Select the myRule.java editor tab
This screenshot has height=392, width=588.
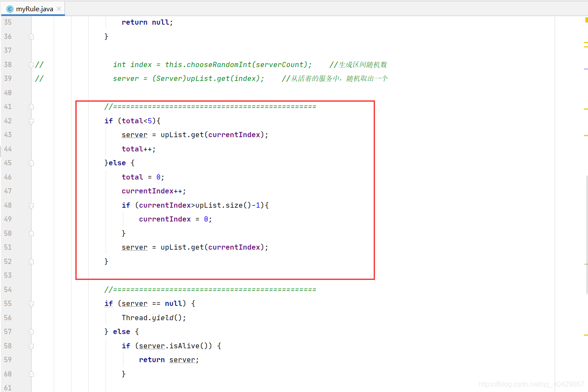point(34,9)
